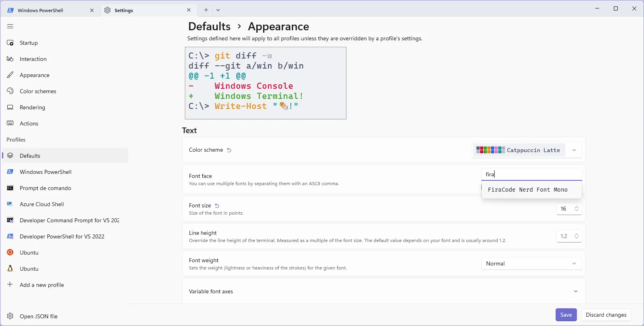
Task: Select the Defaults profile
Action: tap(65, 156)
